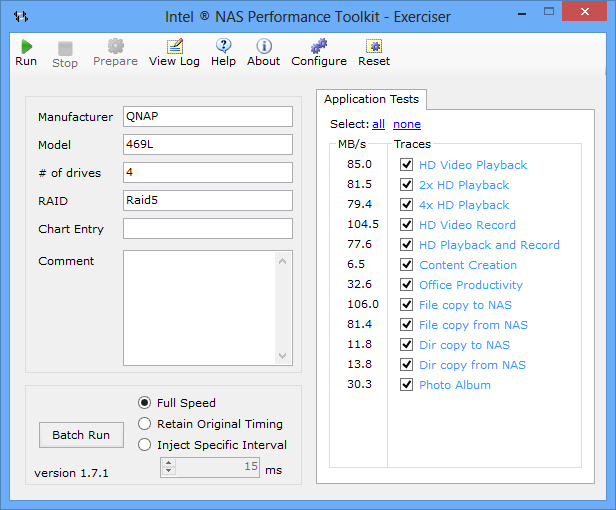
Task: Click the 104.5 MB/s result value
Action: [363, 224]
